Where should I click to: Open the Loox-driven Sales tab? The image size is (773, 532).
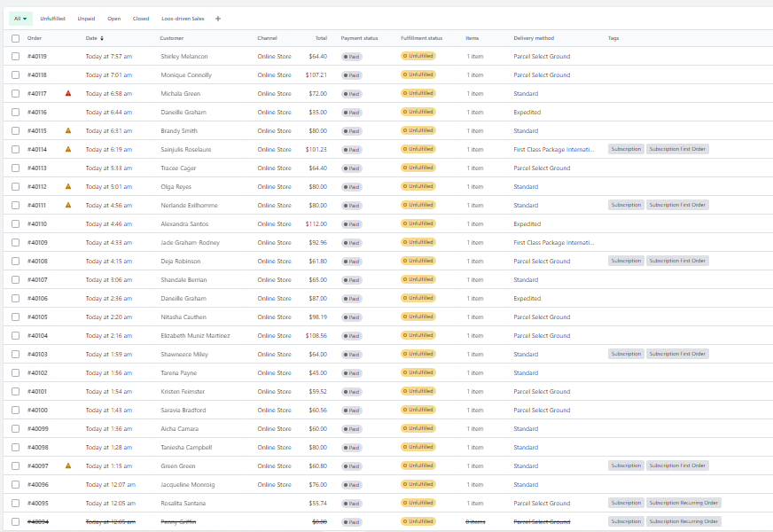pyautogui.click(x=183, y=19)
